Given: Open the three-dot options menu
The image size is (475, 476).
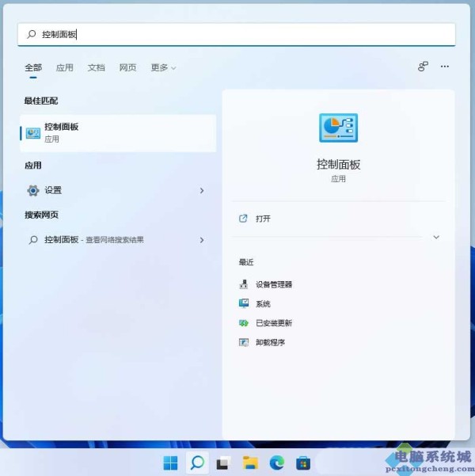Looking at the screenshot, I should tap(445, 67).
